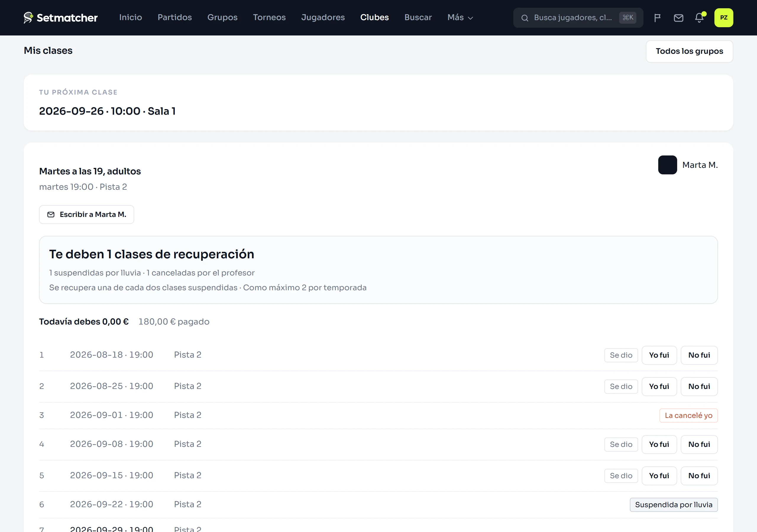Focus the Busca jugadores search field
The image size is (757, 532).
(x=578, y=18)
